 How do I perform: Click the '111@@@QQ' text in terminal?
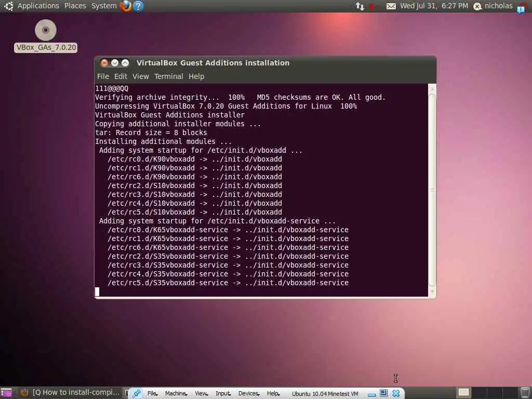click(x=112, y=88)
